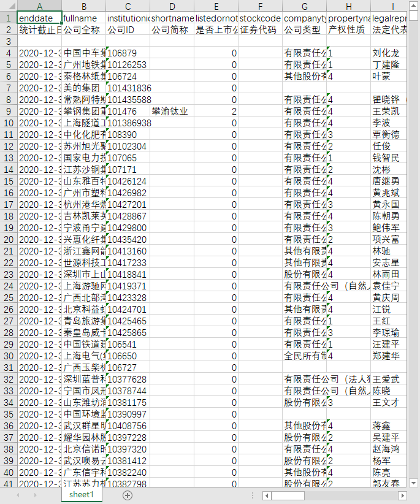This screenshot has width=420, height=504.
Task: Click the '公司简称' cell
Action: [172, 29]
